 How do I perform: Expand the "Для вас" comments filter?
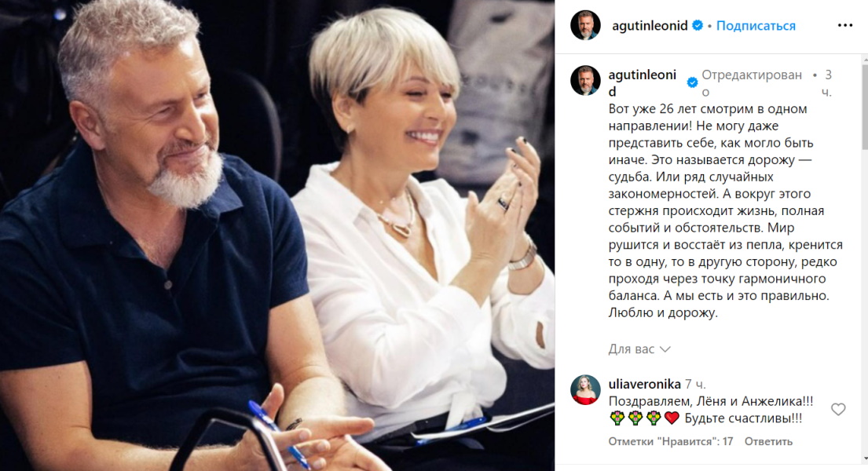point(639,349)
